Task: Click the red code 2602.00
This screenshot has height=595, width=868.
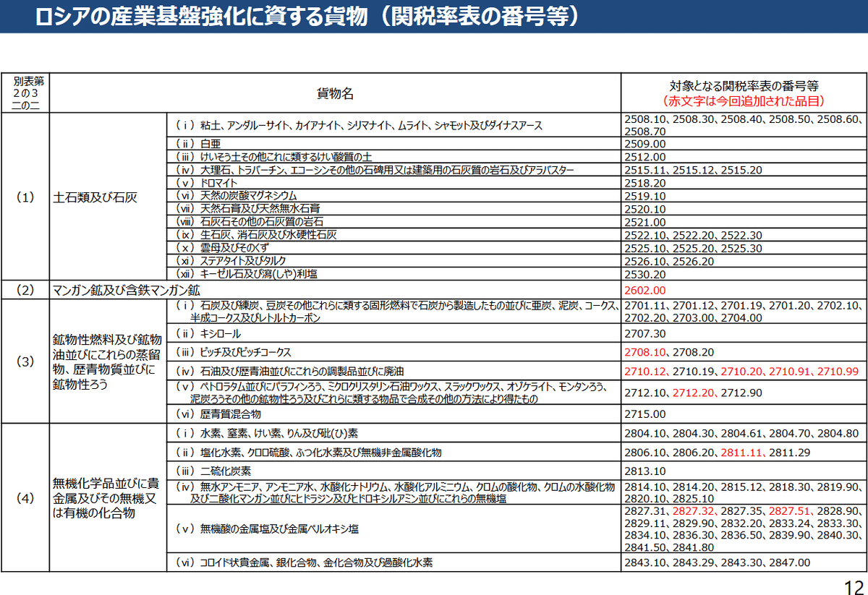Action: point(644,291)
